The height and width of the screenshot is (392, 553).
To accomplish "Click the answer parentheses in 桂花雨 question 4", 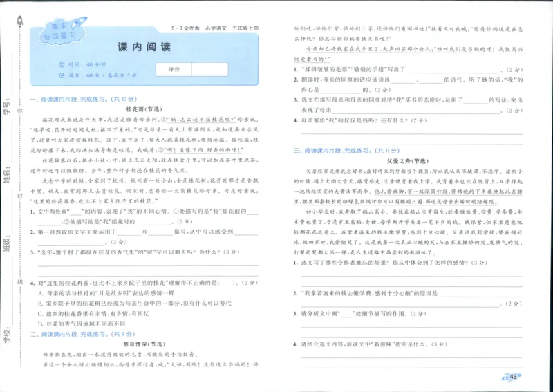I will point(228,283).
